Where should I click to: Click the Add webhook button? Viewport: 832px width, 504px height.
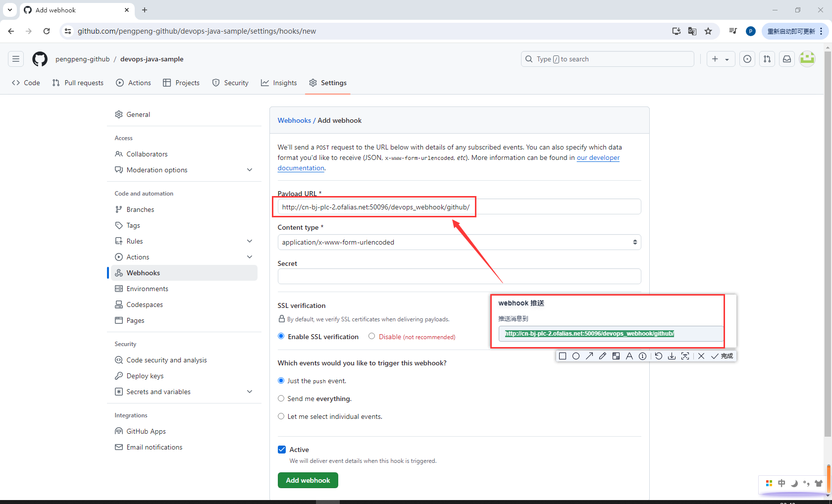[x=308, y=480]
